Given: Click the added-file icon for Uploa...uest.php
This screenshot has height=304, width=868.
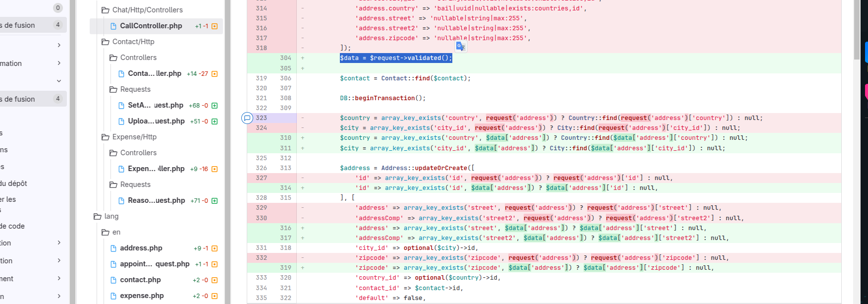Looking at the screenshot, I should coord(215,122).
